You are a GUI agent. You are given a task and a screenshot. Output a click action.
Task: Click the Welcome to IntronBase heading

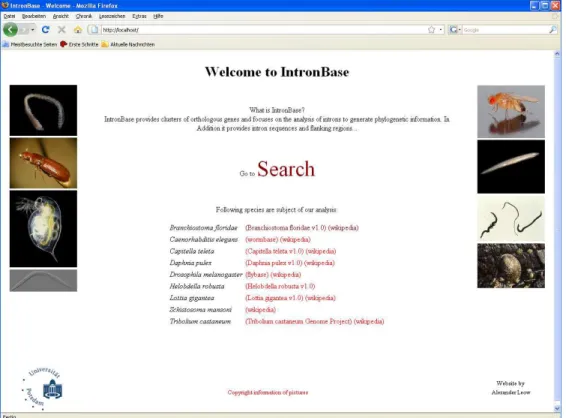(277, 72)
